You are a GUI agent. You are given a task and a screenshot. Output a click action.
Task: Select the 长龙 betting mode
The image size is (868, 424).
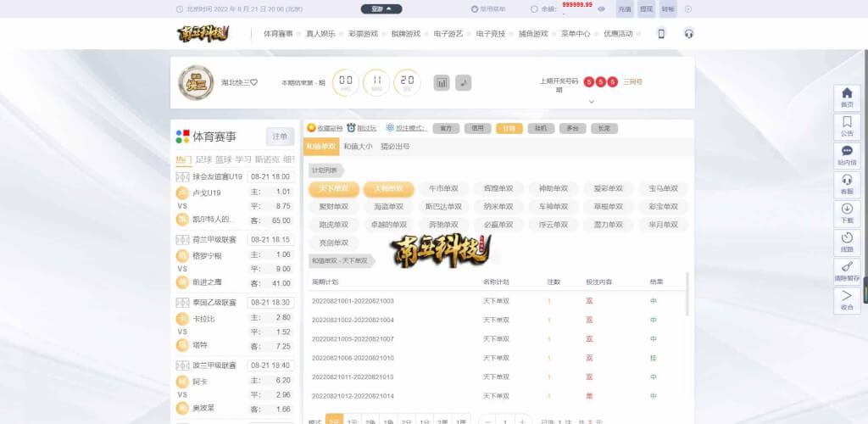click(604, 128)
